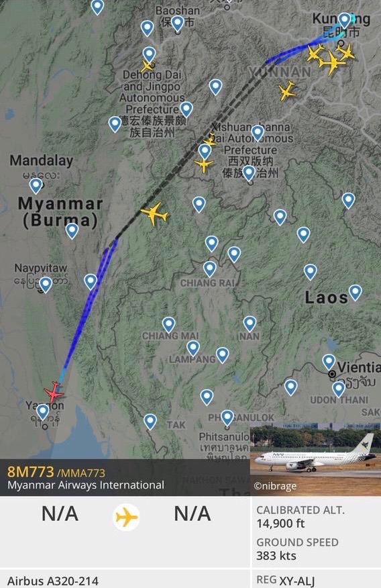
Task: Tap the yellow plane route icon
Action: [126, 517]
